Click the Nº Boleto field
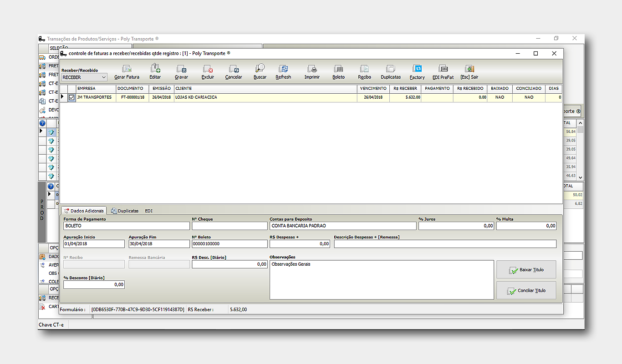This screenshot has height=364, width=622. pos(229,244)
